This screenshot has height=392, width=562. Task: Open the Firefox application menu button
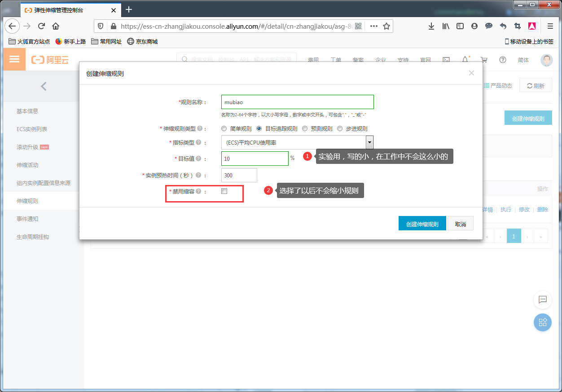click(x=550, y=26)
